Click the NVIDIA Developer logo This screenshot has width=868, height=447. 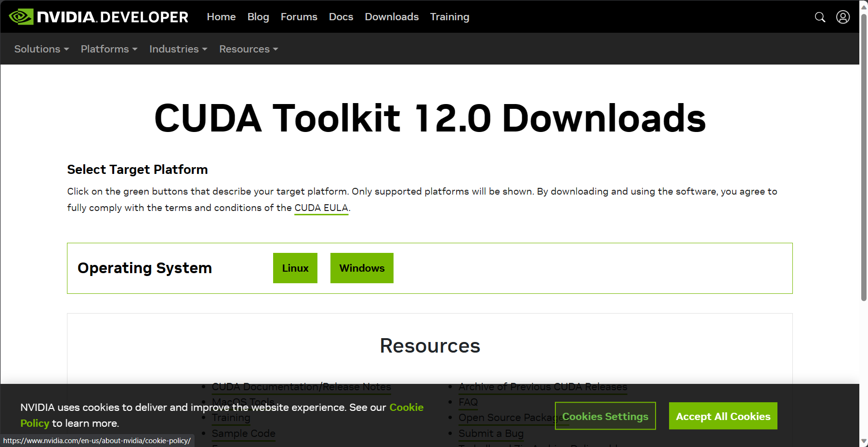[99, 17]
